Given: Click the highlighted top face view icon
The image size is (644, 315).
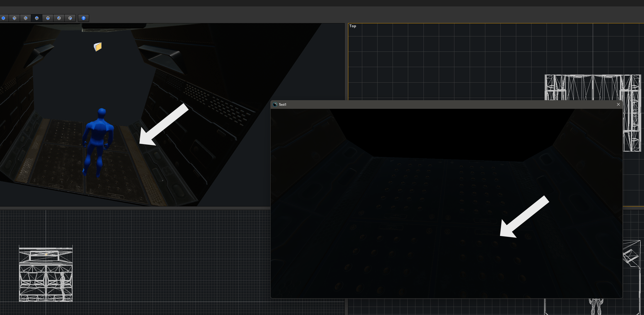Looking at the screenshot, I should pos(37,18).
